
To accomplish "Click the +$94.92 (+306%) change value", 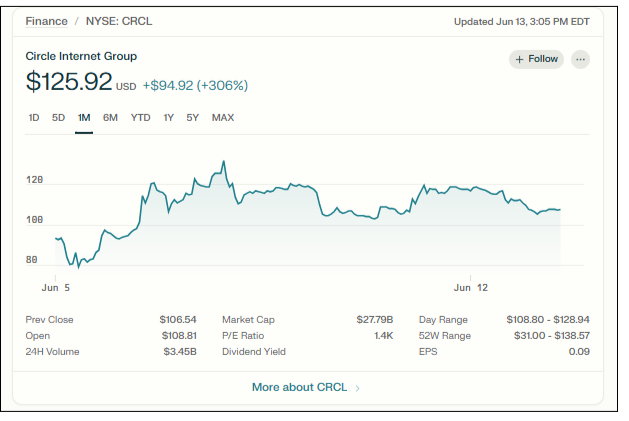I will click(195, 85).
